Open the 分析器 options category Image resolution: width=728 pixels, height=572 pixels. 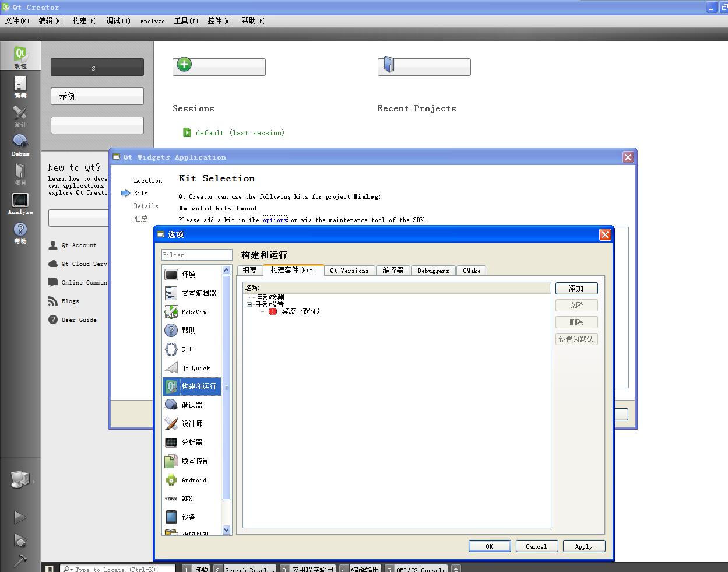pos(192,442)
